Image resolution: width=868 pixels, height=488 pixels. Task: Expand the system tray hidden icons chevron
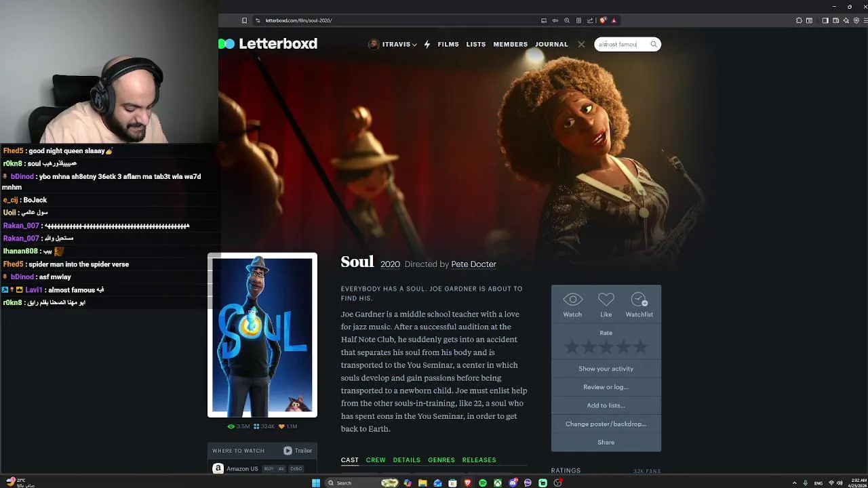[795, 483]
